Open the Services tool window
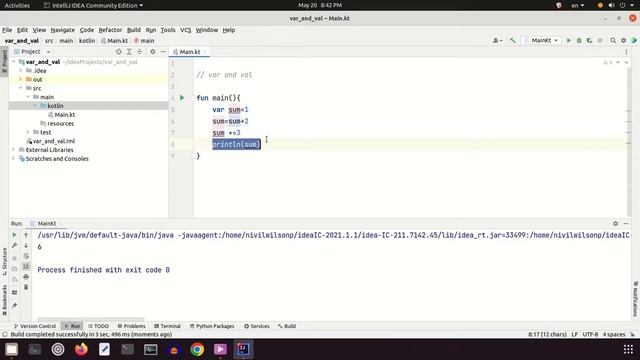 257,326
